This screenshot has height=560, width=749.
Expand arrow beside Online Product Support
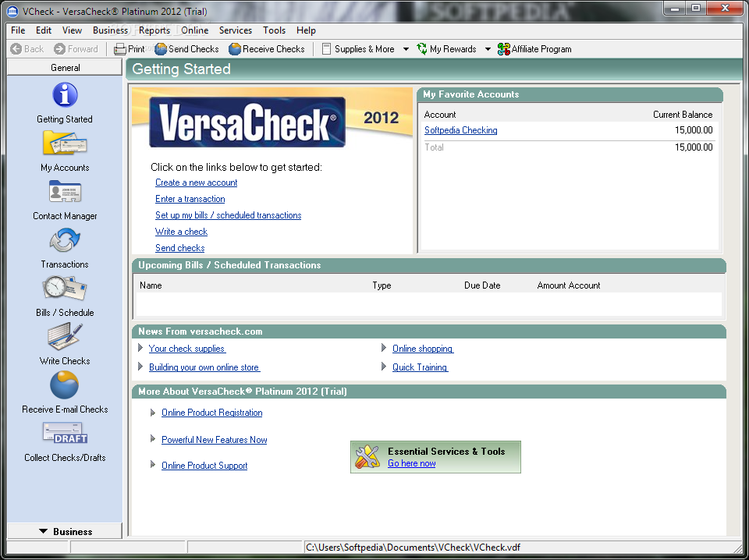click(x=153, y=465)
